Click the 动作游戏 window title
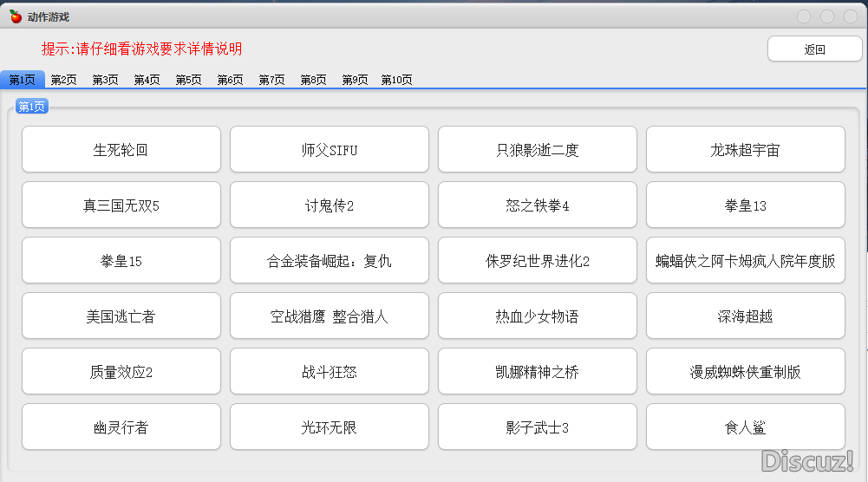Screen dimensions: 868x482 coord(49,17)
